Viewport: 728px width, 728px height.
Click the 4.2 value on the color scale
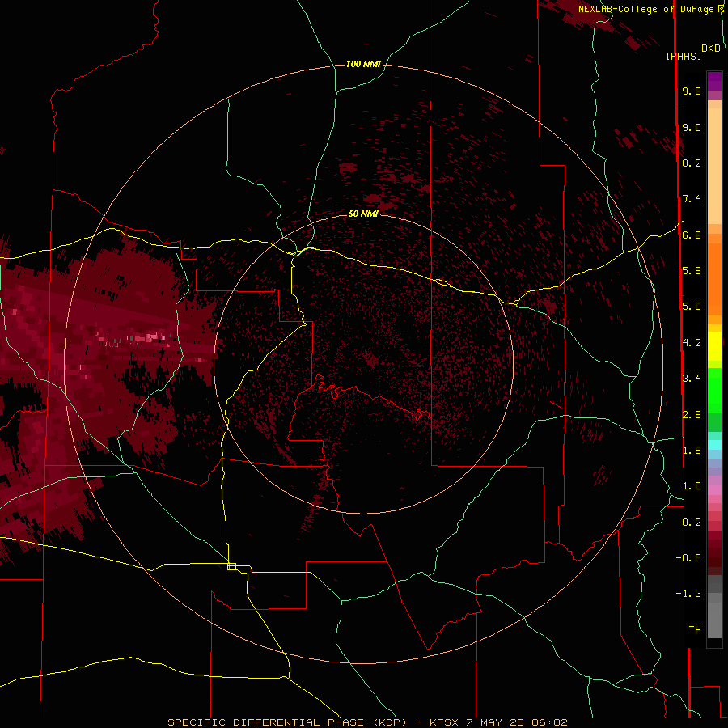pos(692,343)
